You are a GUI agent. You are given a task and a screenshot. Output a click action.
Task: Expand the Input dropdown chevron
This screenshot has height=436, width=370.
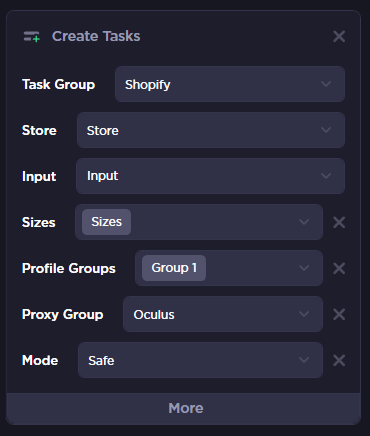tap(326, 176)
